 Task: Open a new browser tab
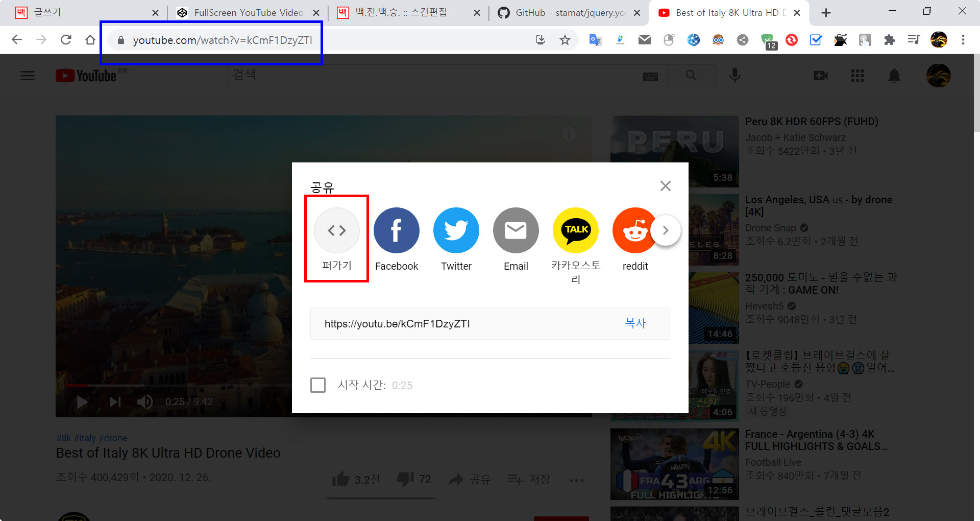(x=826, y=13)
